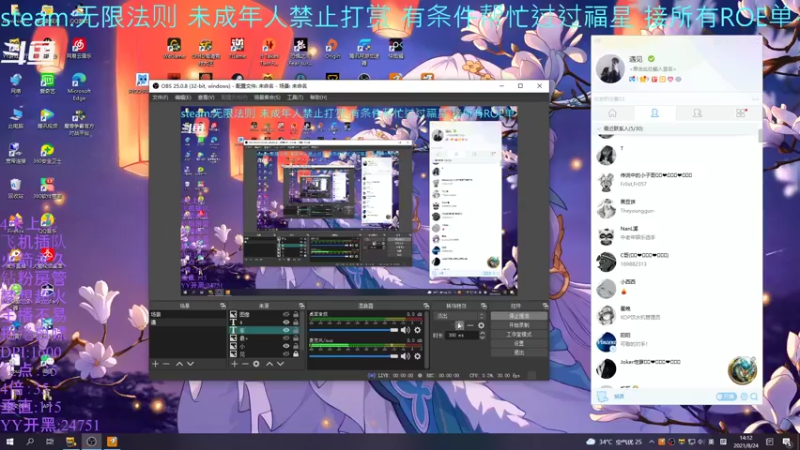Open settings gear for 桌面音频 mixer channel
Image resolution: width=800 pixels, height=450 pixels.
click(x=417, y=330)
